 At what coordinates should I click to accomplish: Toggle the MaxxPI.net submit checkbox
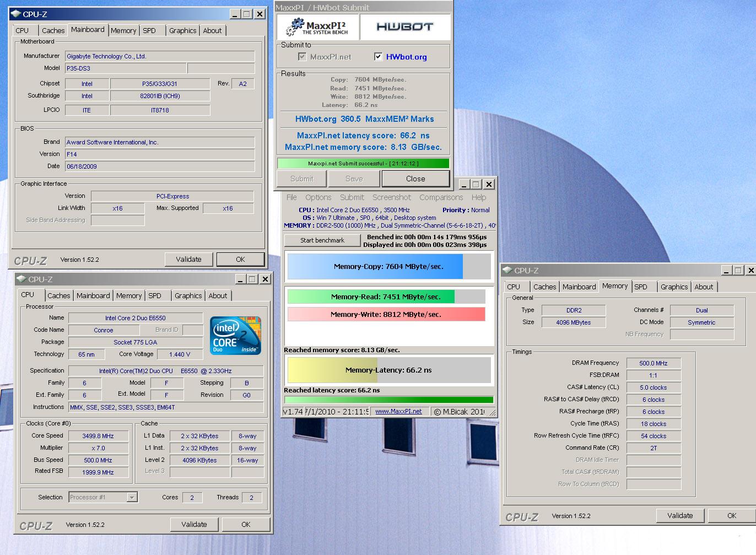tap(302, 56)
